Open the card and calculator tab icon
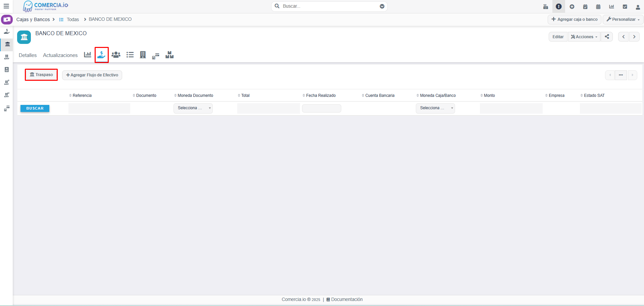The width and height of the screenshot is (644, 306). (156, 56)
